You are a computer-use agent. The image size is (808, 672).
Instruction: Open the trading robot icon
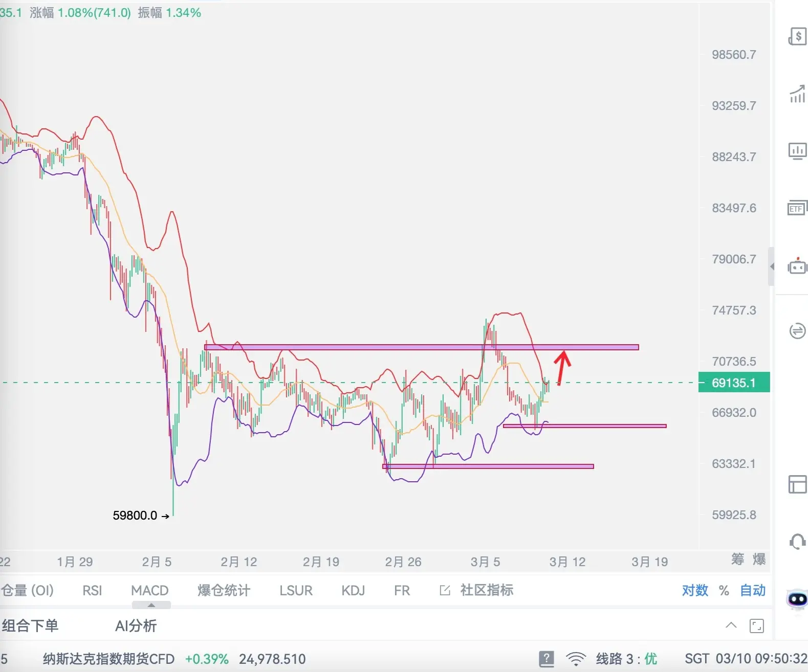797,266
